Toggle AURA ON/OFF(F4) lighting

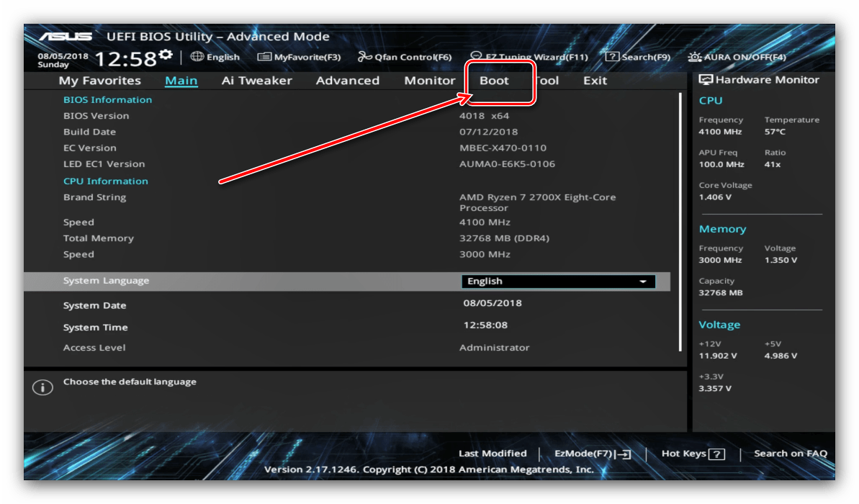click(737, 57)
